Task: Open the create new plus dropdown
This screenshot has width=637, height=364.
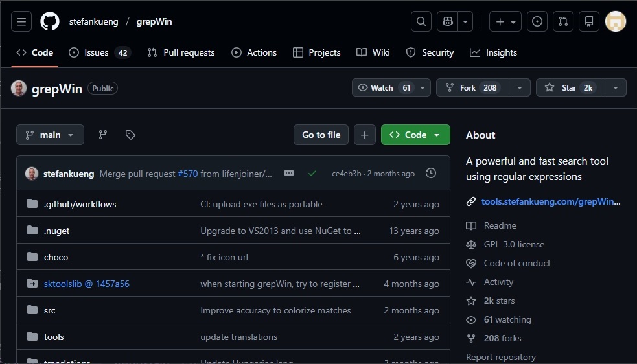Action: pos(505,21)
